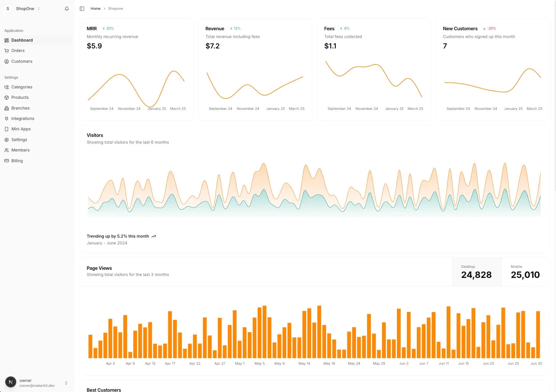Expand the owner account menu
556x392 pixels.
[66, 383]
